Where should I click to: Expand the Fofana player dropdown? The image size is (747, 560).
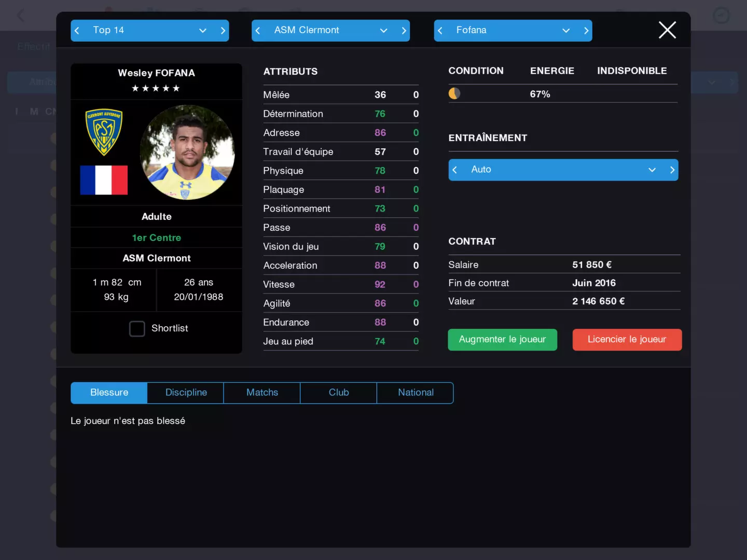[513, 31]
